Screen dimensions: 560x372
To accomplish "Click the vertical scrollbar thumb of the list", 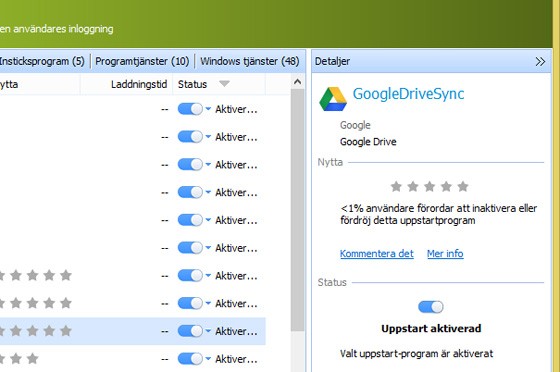I will pos(297,210).
